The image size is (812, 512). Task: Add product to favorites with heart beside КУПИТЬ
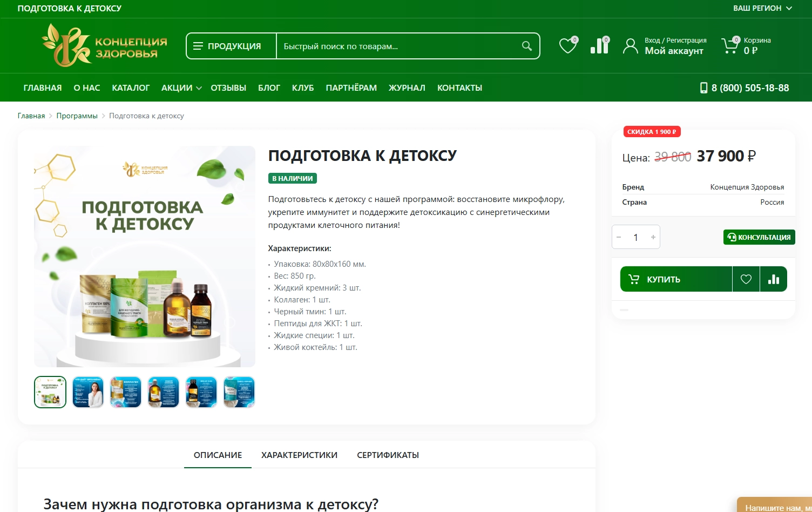tap(746, 279)
